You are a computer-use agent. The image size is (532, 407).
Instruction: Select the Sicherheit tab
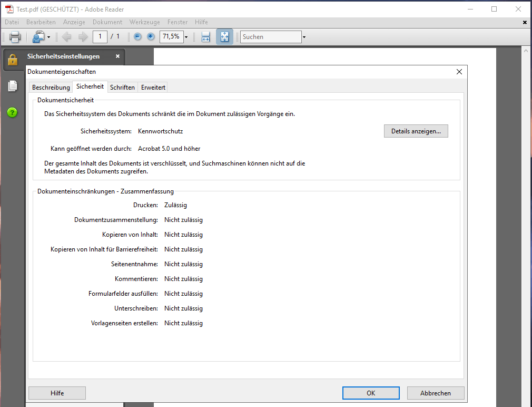(x=90, y=86)
